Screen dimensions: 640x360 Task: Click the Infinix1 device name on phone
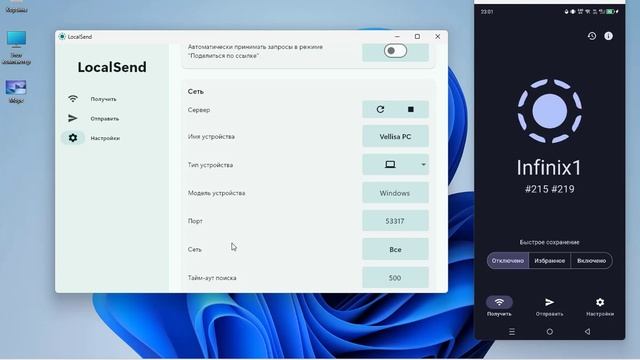point(549,168)
